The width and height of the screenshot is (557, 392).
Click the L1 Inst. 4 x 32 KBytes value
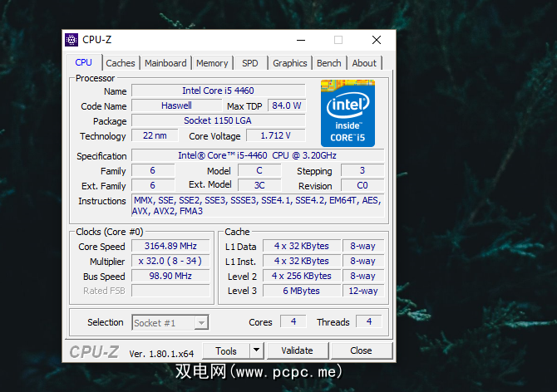coord(302,261)
